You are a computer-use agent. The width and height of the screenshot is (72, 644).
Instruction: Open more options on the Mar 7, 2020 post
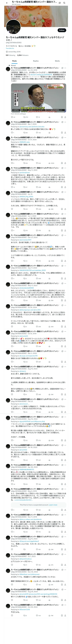point(65,122)
